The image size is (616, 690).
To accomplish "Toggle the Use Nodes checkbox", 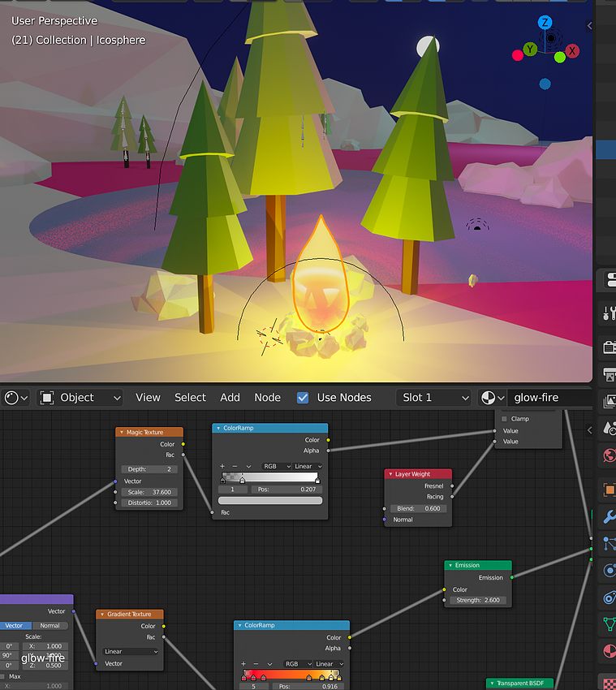I will tap(303, 398).
